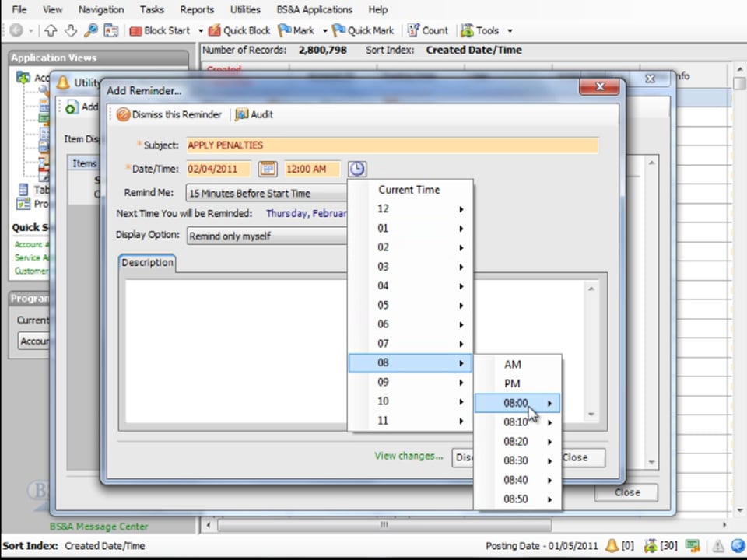Click the horizontal scrollbar in main grid
The height and width of the screenshot is (560, 747).
384,525
